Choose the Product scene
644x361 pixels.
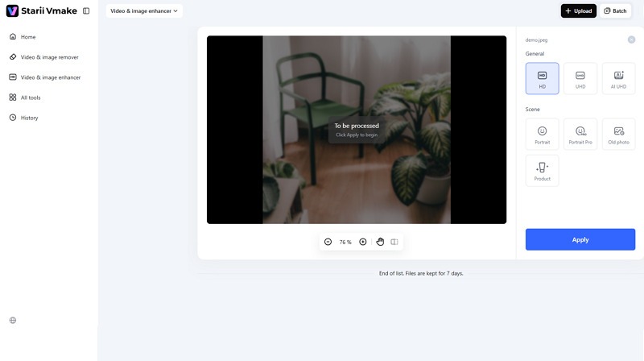pyautogui.click(x=542, y=171)
